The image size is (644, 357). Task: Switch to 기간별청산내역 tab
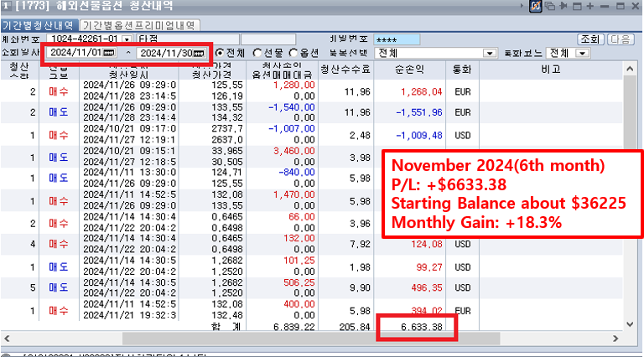(x=39, y=25)
